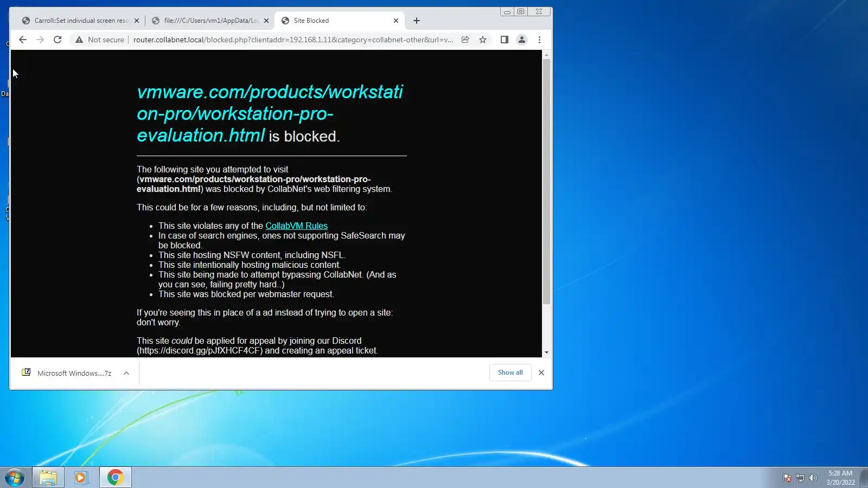
Task: Reload the blocked page
Action: coord(58,40)
